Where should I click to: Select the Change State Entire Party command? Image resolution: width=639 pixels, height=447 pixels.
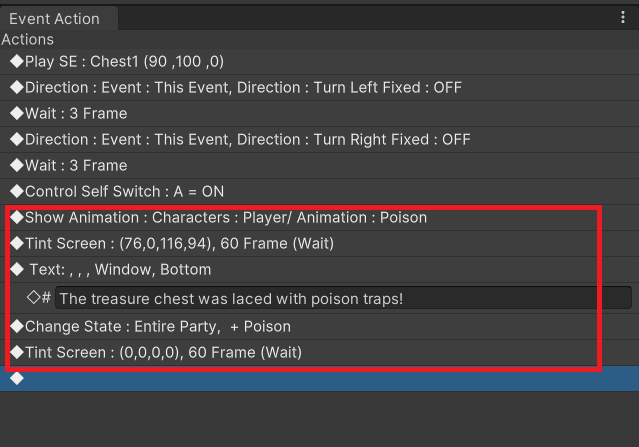(x=157, y=326)
